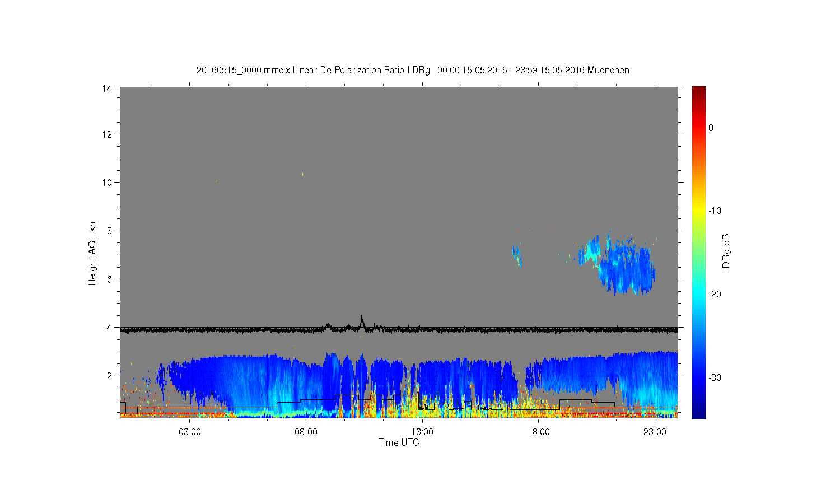
Task: Click the height tick label '2'
Action: pos(109,376)
